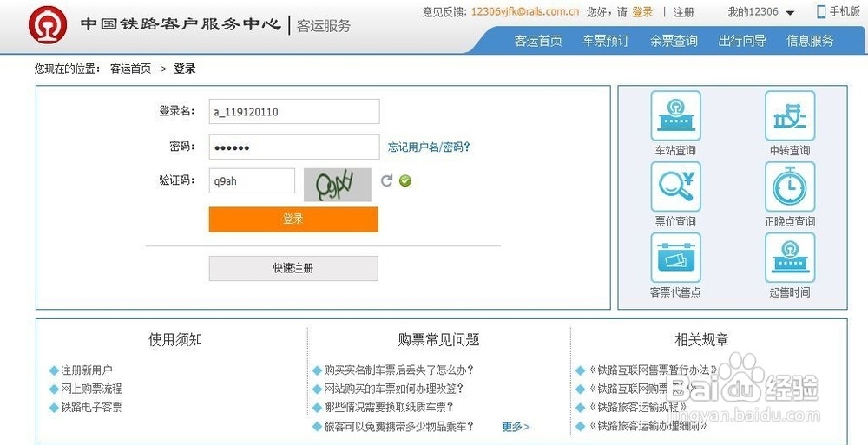Expand the 我的12306 dropdown
Screen dimensions: 868x445
coord(761,12)
